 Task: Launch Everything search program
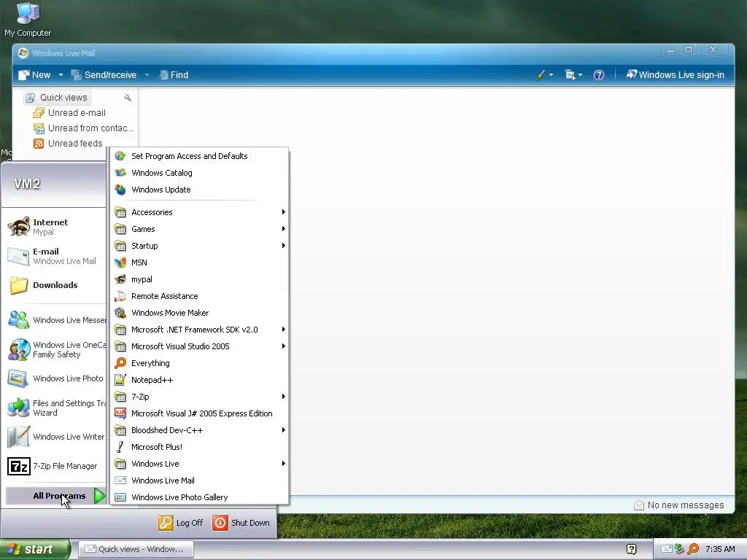tap(199, 363)
